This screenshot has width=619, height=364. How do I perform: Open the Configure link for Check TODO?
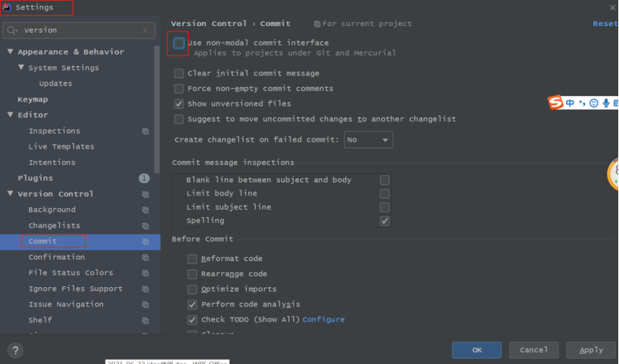tap(324, 320)
